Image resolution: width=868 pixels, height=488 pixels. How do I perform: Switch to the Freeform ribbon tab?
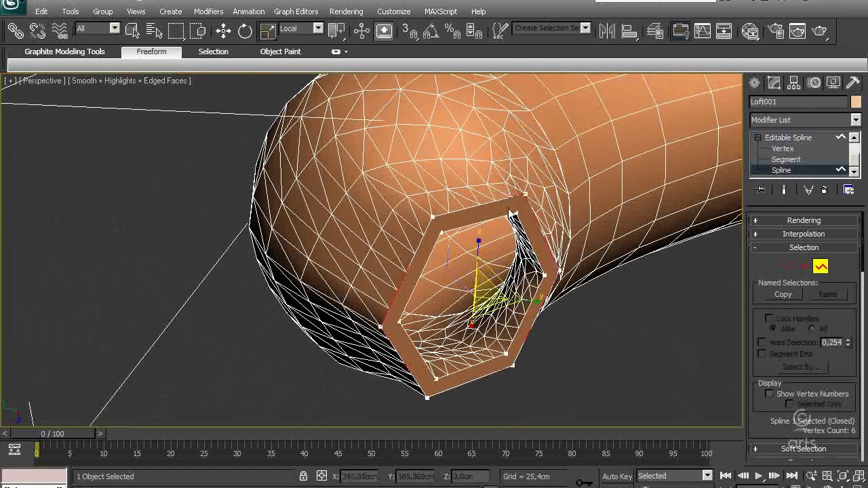click(x=151, y=52)
